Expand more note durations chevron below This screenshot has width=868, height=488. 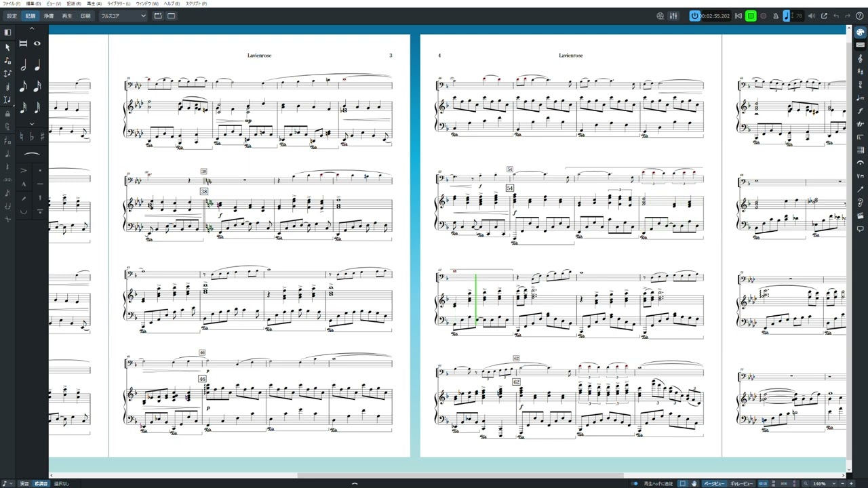point(32,124)
